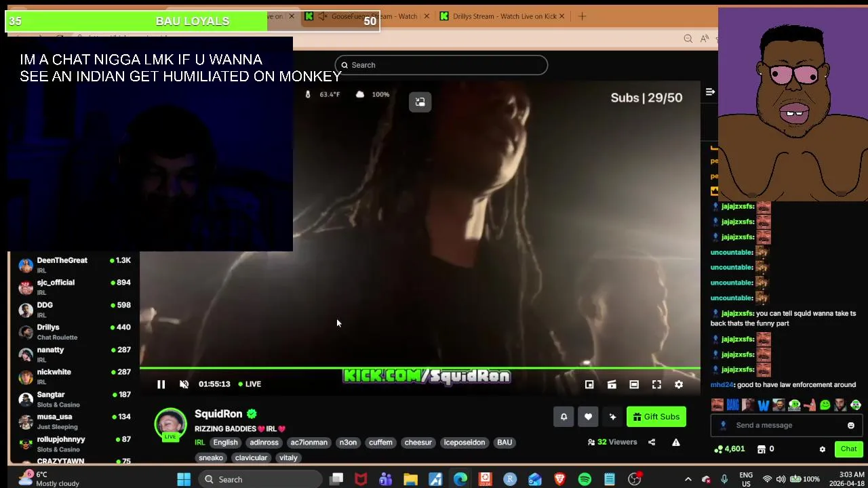This screenshot has height=488, width=868.
Task: Toggle stream notifications bell
Action: (x=564, y=417)
